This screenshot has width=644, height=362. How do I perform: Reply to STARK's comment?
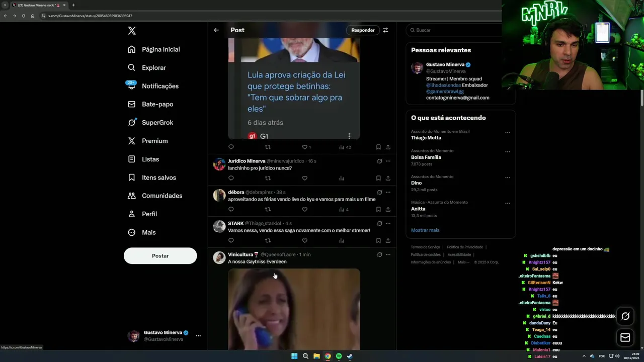pos(231,240)
